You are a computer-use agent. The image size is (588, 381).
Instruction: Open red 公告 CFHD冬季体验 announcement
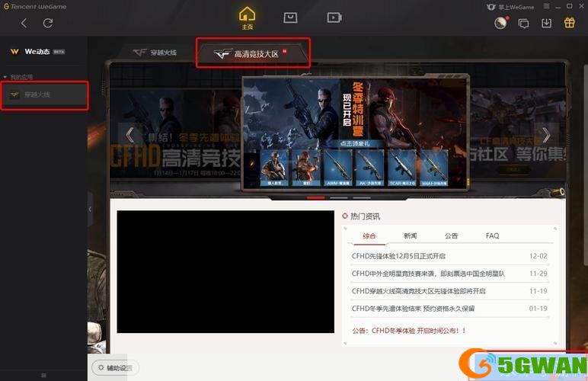click(x=409, y=331)
